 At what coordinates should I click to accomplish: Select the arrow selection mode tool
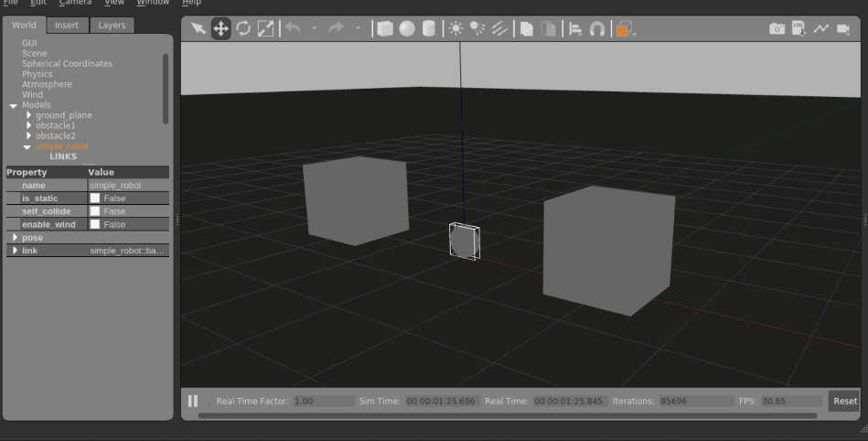click(x=198, y=28)
